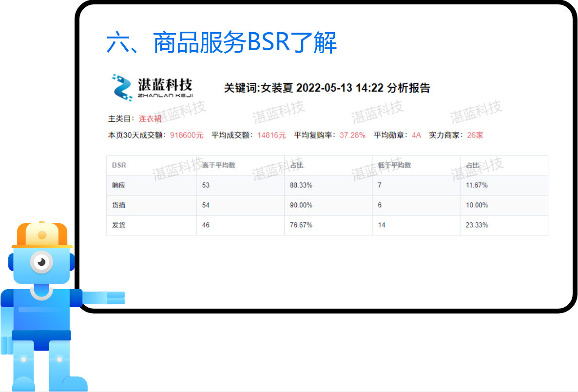
Task: Click the 37.28% average repurchase rate
Action: click(352, 135)
